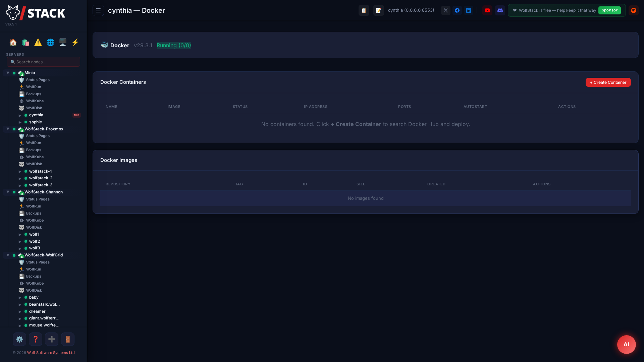The image size is (644, 362).
Task: Click the Search nodes field
Action: (x=44, y=62)
